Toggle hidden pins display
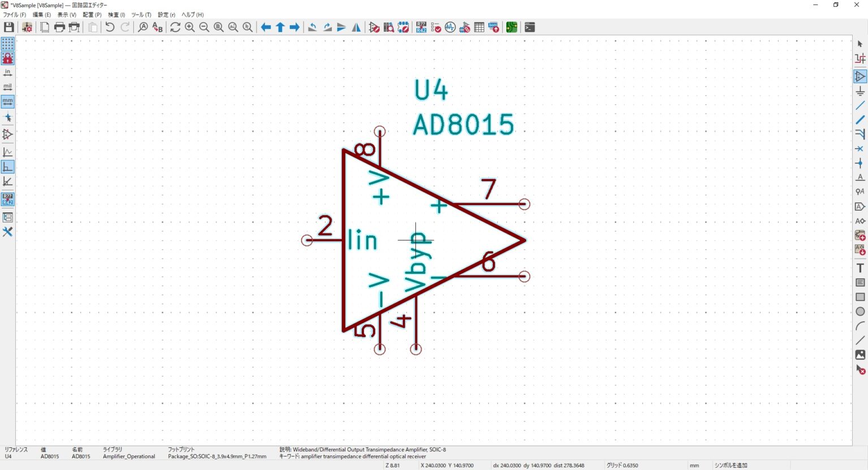Viewport: 868px width, 470px height. 7,134
